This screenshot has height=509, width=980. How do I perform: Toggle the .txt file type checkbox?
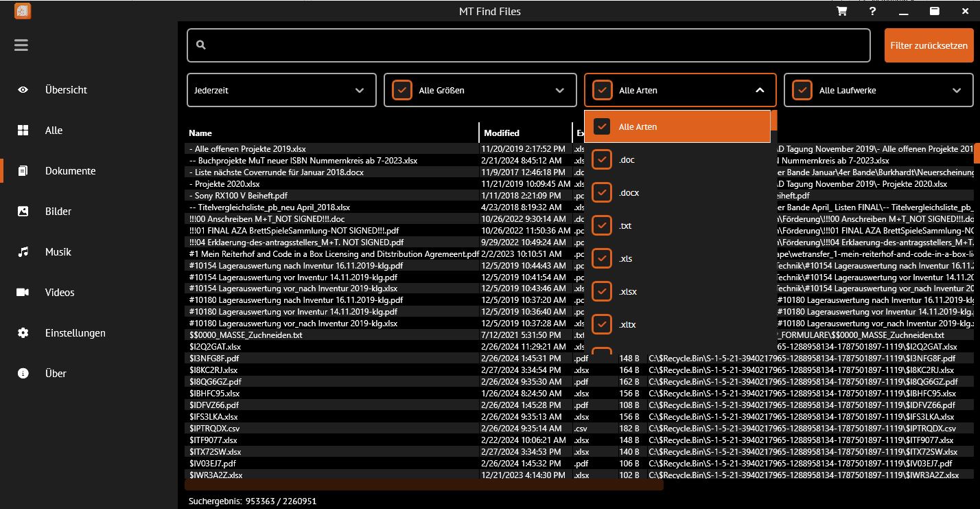(602, 225)
